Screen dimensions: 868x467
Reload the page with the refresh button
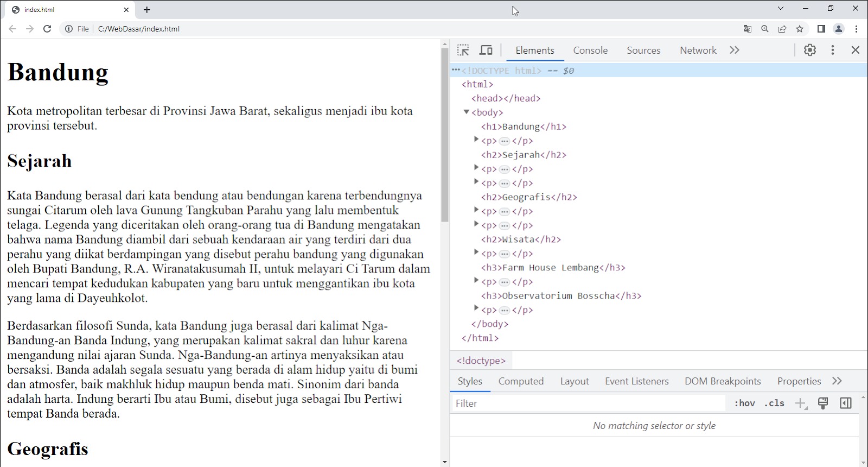pyautogui.click(x=47, y=29)
